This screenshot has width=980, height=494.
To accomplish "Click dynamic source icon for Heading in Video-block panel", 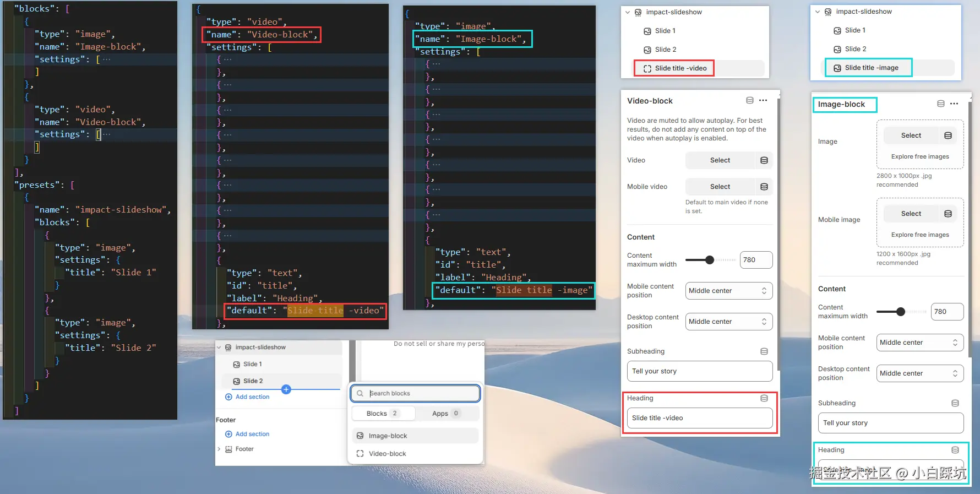I will pos(764,398).
